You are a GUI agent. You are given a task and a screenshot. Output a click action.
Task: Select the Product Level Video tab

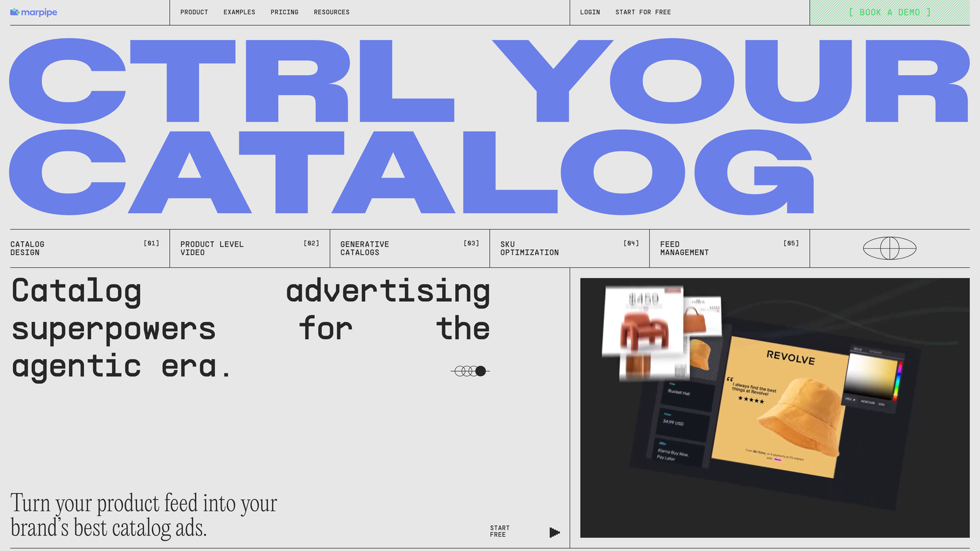click(x=249, y=249)
